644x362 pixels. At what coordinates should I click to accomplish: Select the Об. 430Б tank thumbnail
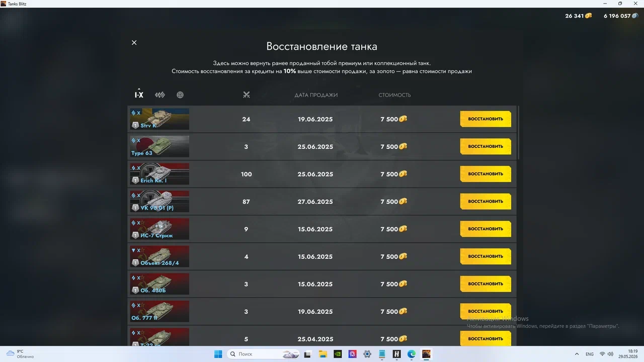coord(159,284)
